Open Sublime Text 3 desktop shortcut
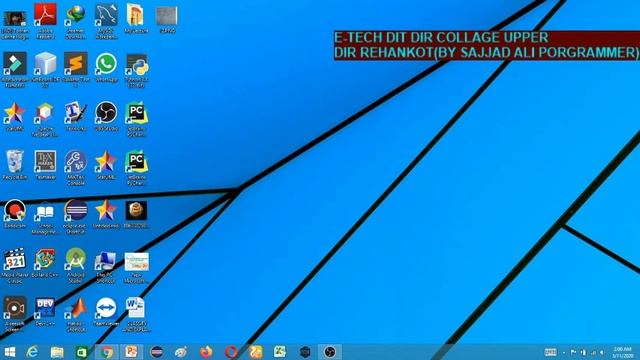This screenshot has width=640, height=360. coord(76,64)
